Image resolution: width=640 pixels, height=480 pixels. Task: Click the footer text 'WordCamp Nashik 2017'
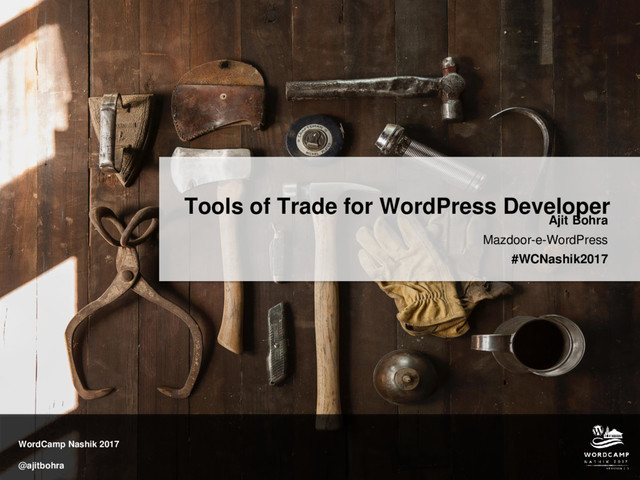click(x=69, y=444)
